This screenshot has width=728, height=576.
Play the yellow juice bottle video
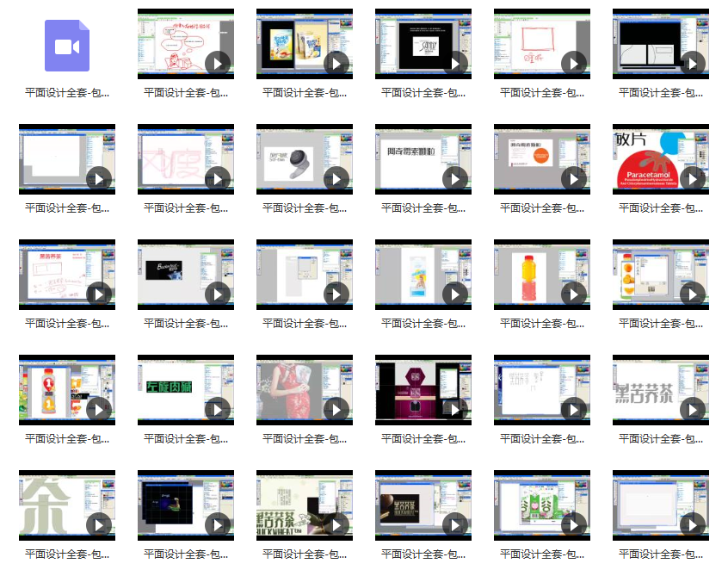point(573,294)
